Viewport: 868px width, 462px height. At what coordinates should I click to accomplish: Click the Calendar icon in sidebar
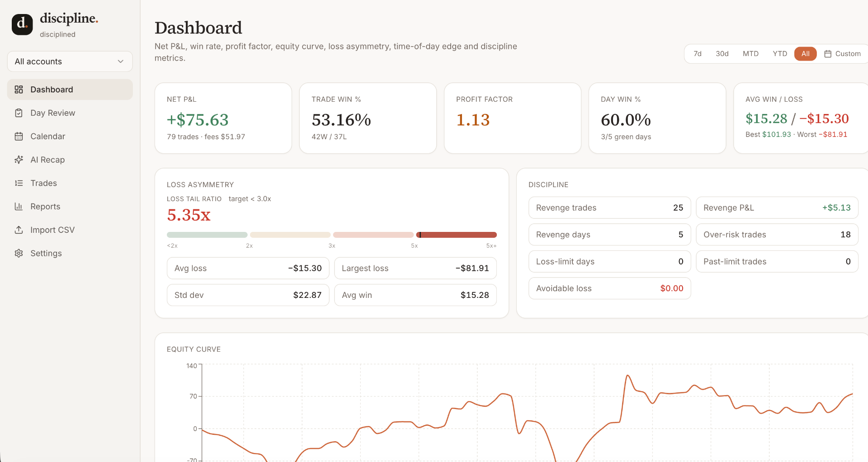coord(19,137)
